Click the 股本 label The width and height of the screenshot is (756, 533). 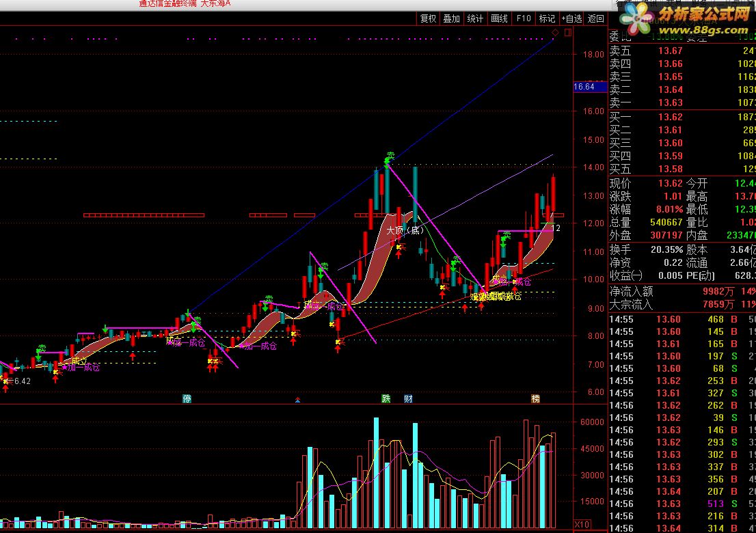pyautogui.click(x=697, y=250)
